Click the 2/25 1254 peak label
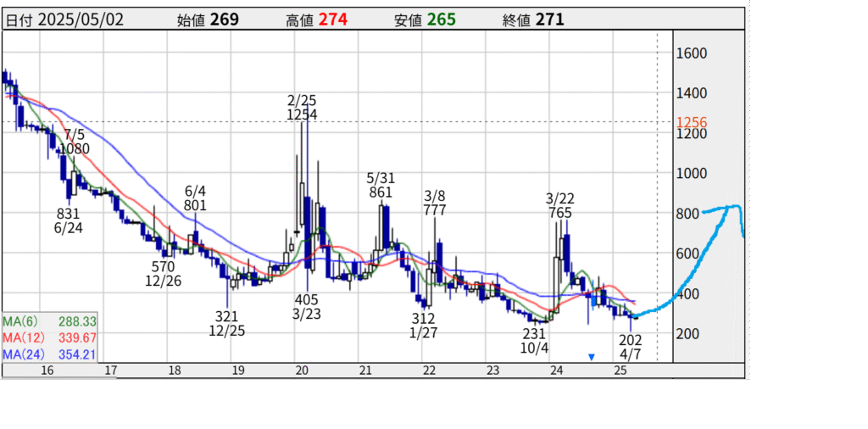 click(x=302, y=108)
